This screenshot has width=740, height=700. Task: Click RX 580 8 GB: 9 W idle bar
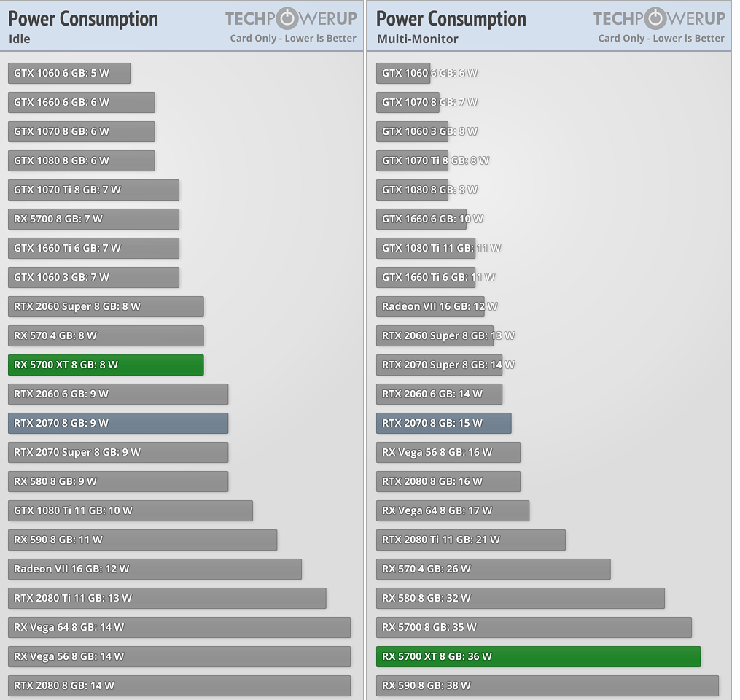pyautogui.click(x=118, y=481)
